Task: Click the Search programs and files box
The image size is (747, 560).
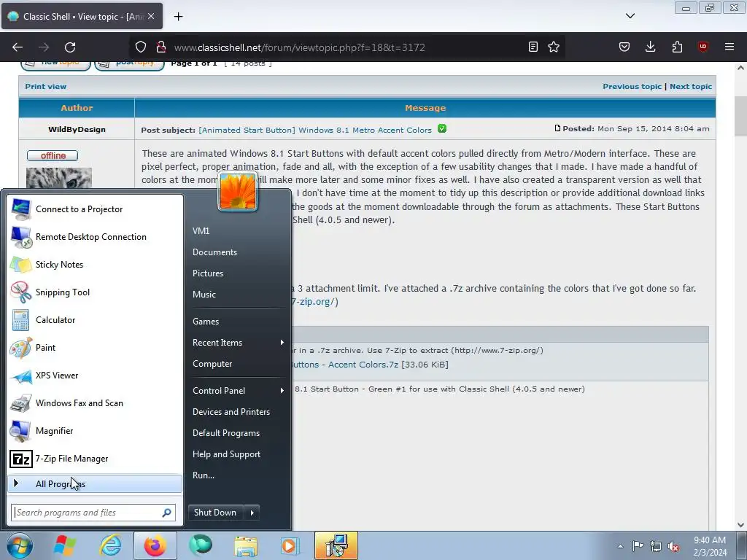Action: 93,513
